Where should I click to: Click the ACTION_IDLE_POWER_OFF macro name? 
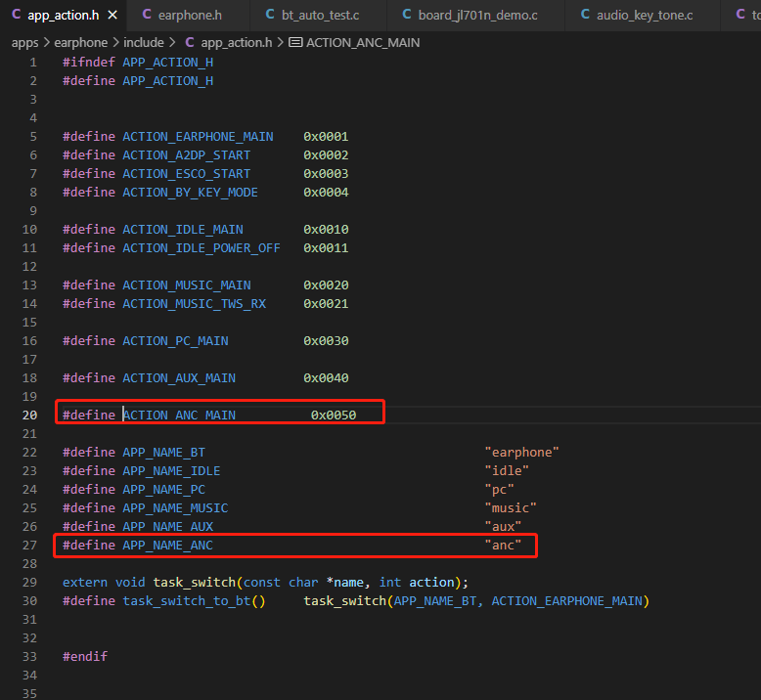click(201, 248)
